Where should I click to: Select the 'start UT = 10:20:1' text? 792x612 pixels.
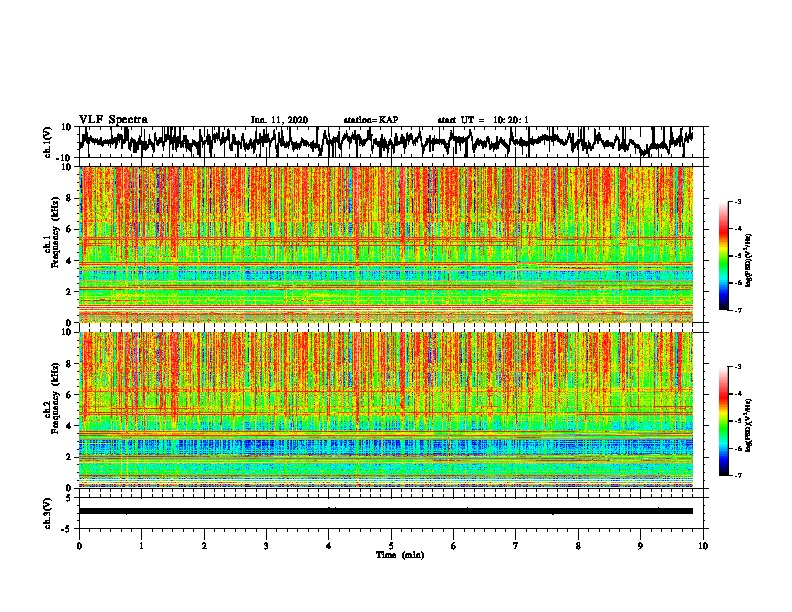(483, 120)
